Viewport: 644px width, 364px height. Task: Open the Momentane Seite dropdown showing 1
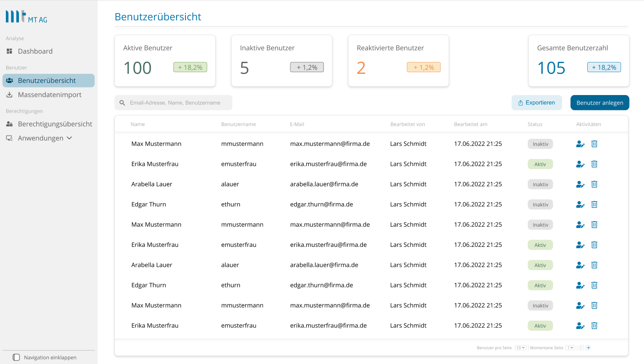(x=570, y=348)
